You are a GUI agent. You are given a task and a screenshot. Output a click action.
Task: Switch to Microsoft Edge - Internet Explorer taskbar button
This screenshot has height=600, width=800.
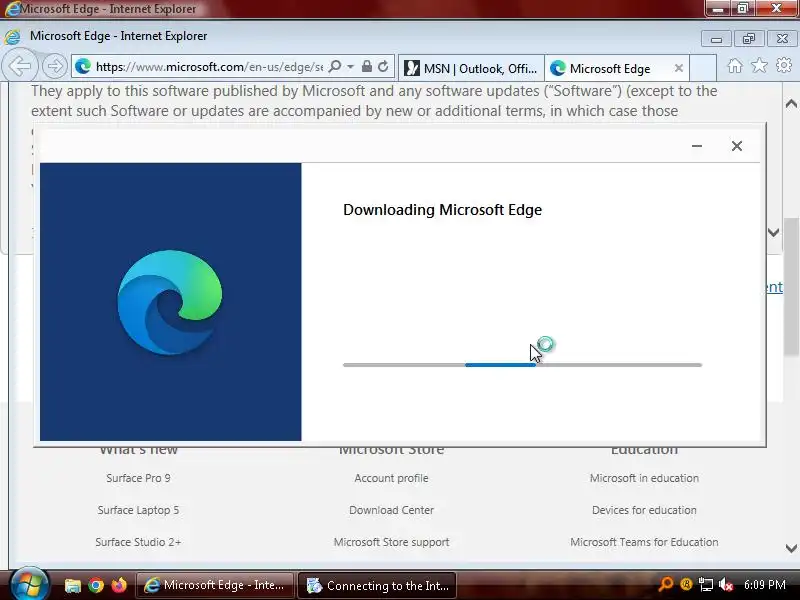(x=215, y=585)
